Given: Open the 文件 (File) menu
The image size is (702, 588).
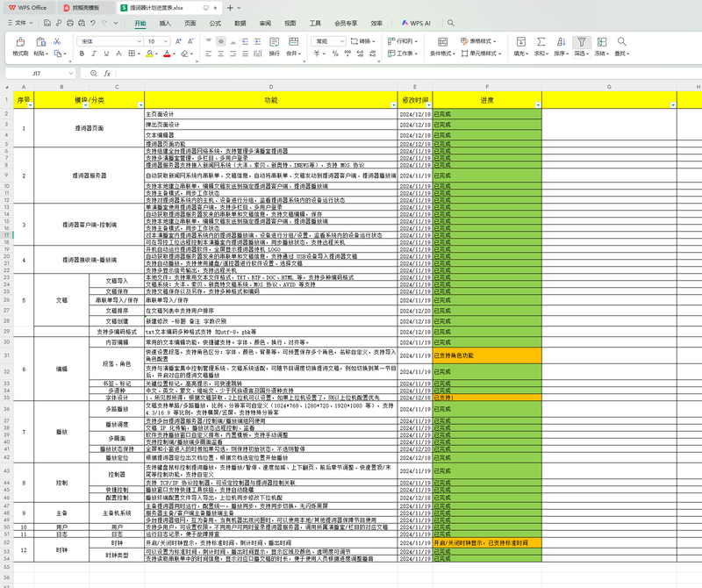Looking at the screenshot, I should point(20,23).
